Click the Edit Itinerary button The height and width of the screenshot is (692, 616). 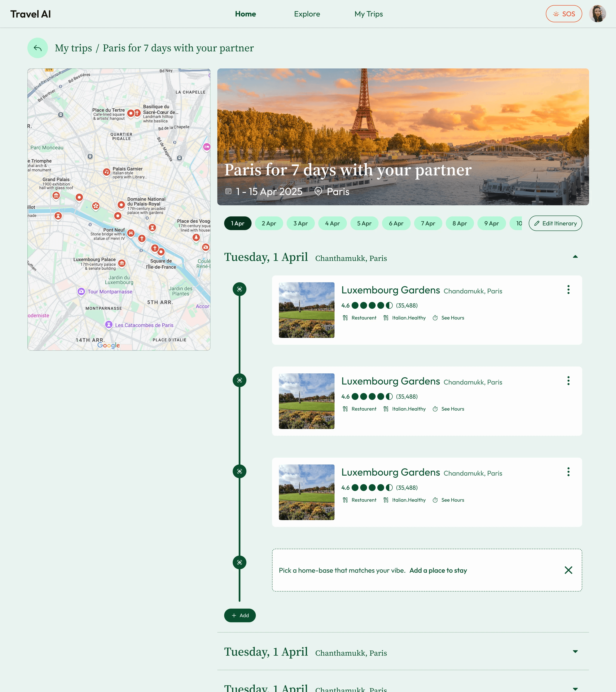pyautogui.click(x=555, y=223)
